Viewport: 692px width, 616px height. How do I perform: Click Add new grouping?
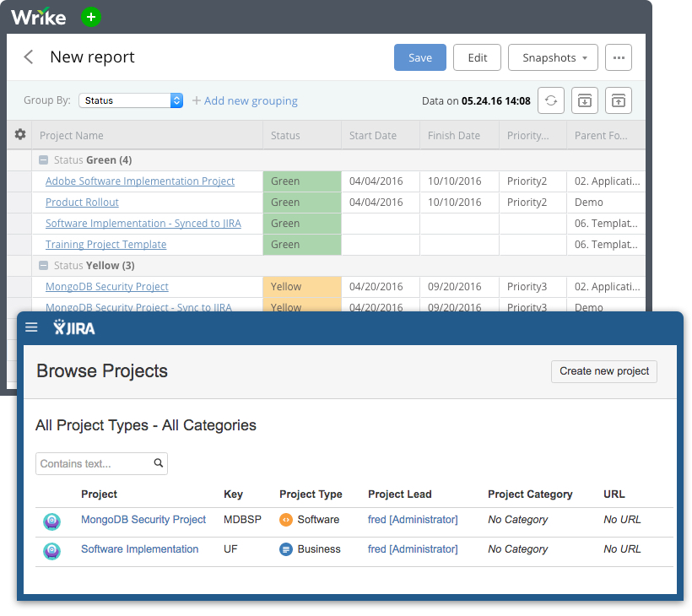(245, 100)
